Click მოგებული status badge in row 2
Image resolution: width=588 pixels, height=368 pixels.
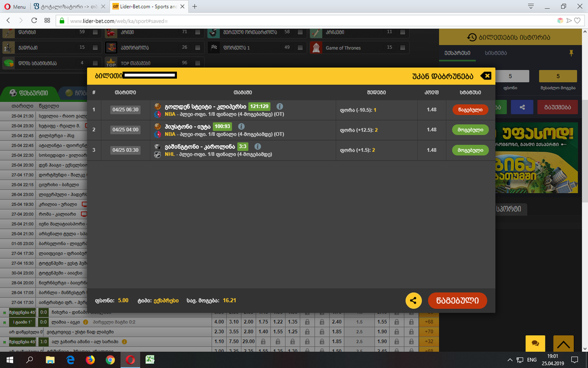click(470, 129)
